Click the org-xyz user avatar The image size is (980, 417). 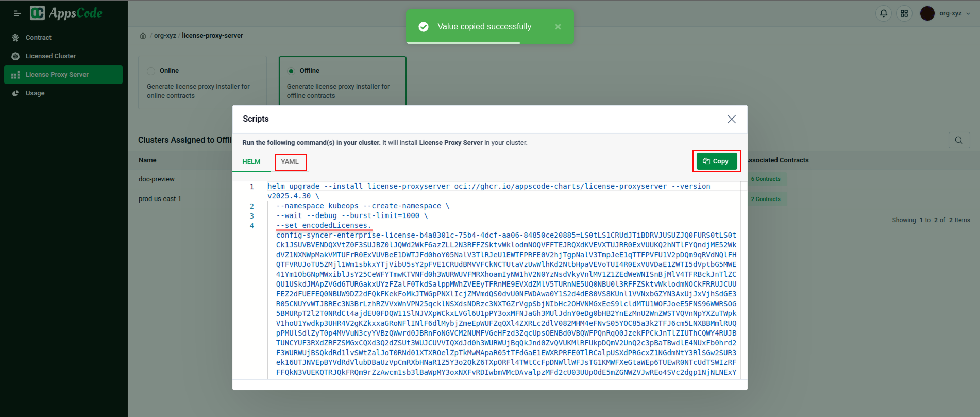click(x=927, y=13)
